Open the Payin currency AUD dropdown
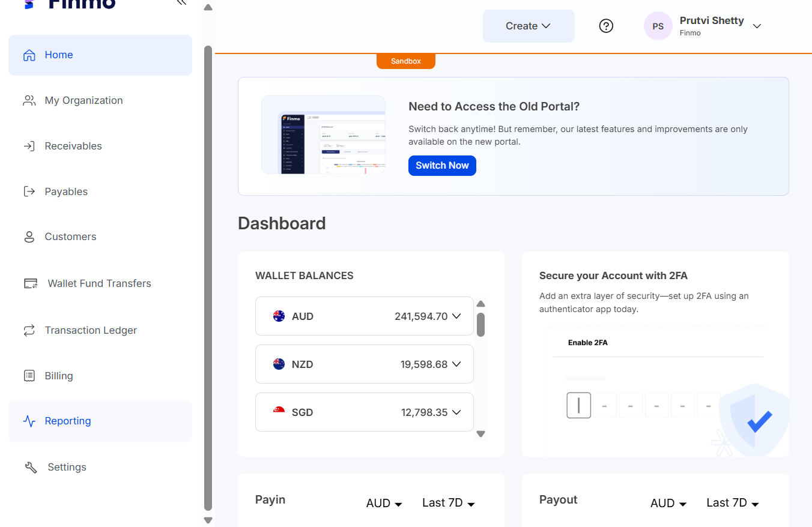 click(384, 504)
